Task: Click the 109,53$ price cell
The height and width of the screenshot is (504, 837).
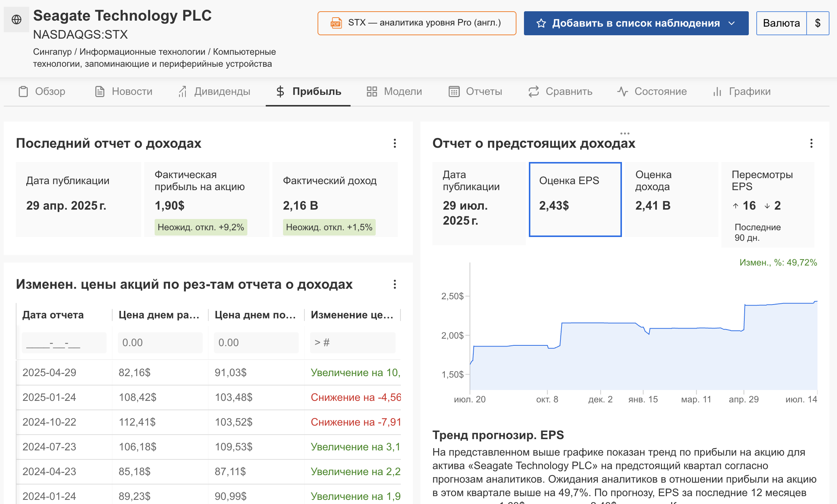Action: 233,447
